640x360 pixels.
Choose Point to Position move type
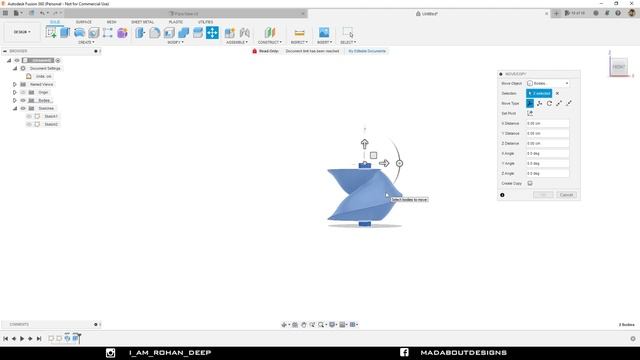pos(569,103)
